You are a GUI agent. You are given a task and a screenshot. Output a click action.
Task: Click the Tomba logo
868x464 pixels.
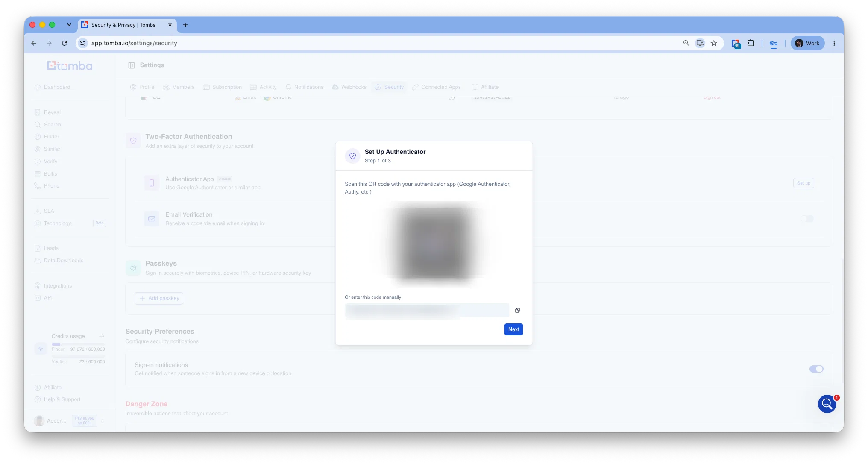pos(70,66)
